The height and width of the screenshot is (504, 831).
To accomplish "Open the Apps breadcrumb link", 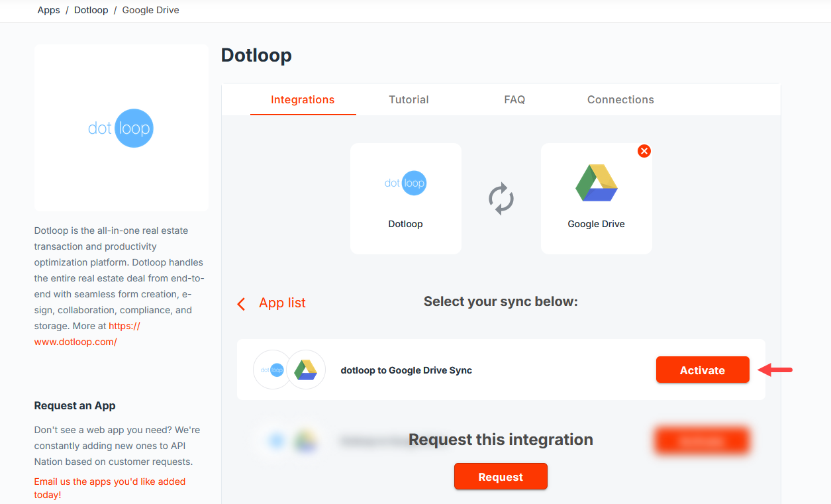I will pyautogui.click(x=49, y=10).
